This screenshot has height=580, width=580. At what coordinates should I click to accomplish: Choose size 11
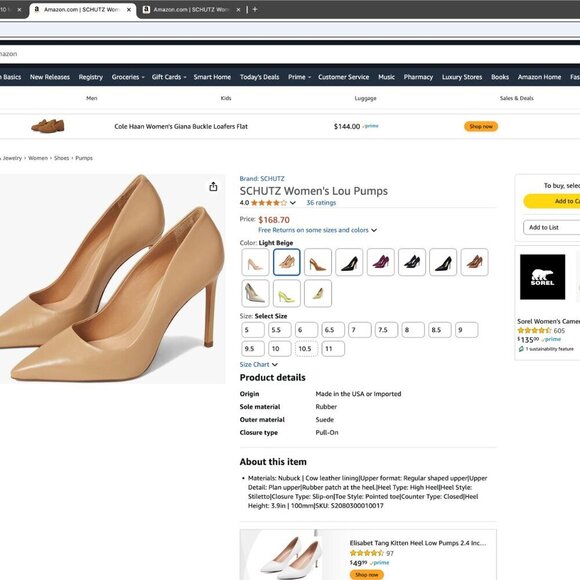coord(333,349)
